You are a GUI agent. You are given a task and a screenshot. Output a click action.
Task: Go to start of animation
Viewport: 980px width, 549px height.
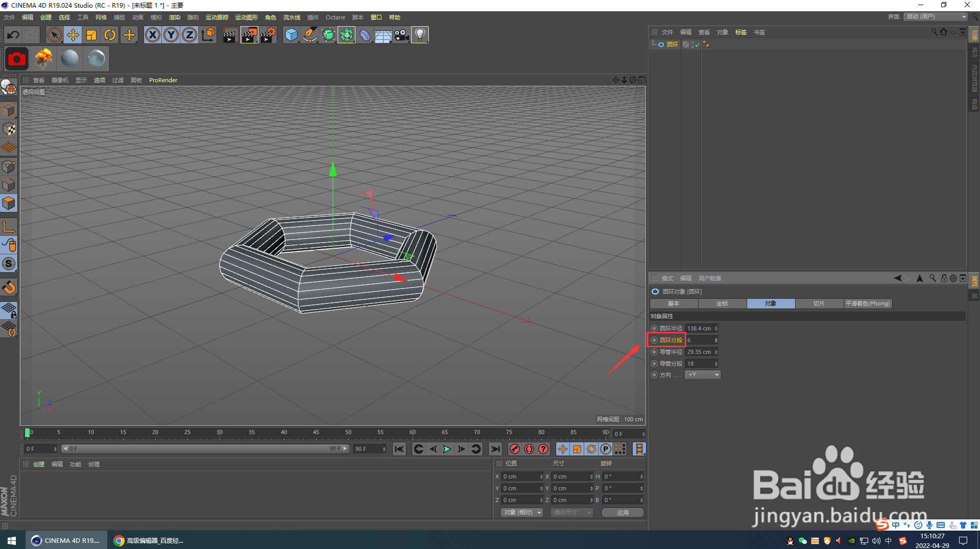399,449
